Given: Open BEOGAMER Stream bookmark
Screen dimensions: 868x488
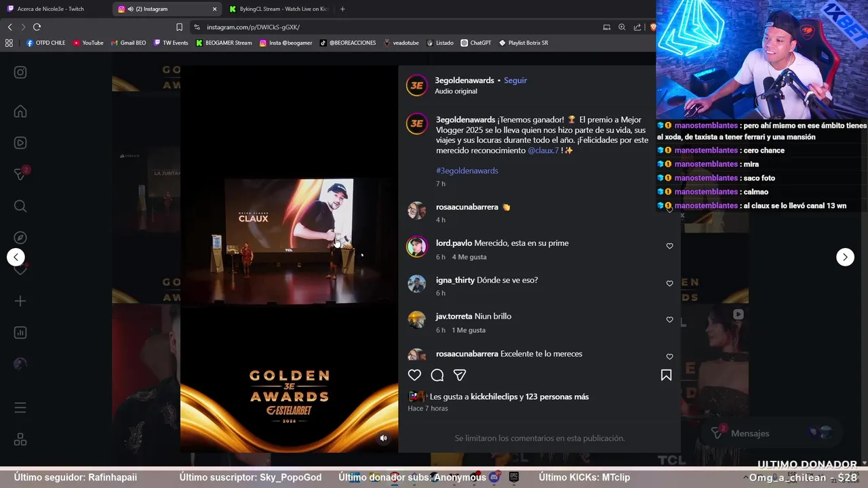Looking at the screenshot, I should click(x=224, y=43).
